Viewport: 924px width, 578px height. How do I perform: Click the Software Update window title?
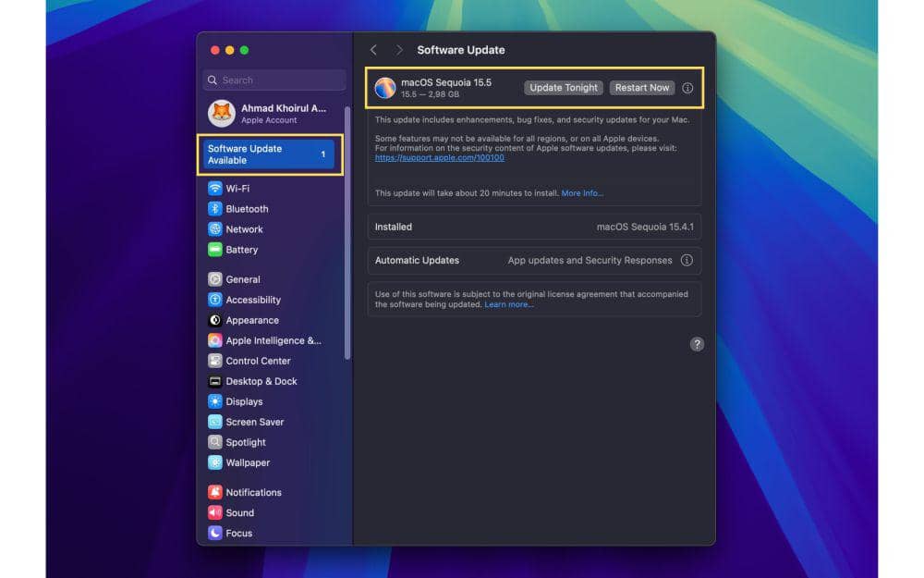[461, 50]
